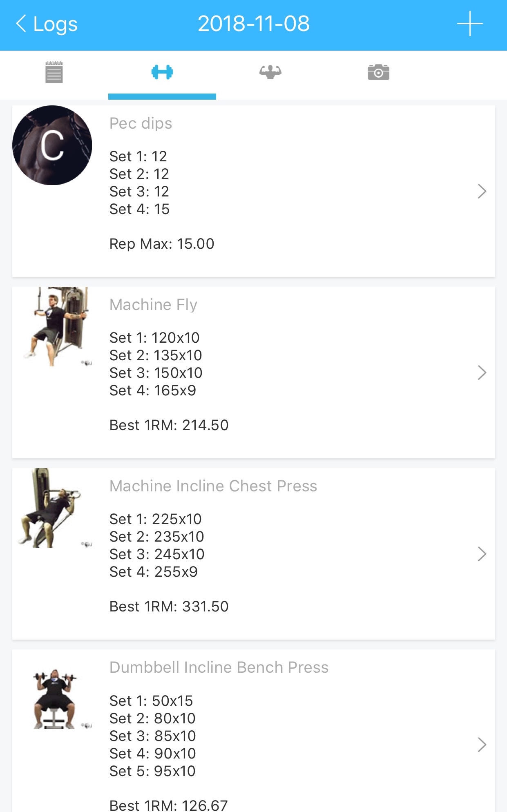
Task: Select the dumbbell workout tab
Action: point(162,72)
